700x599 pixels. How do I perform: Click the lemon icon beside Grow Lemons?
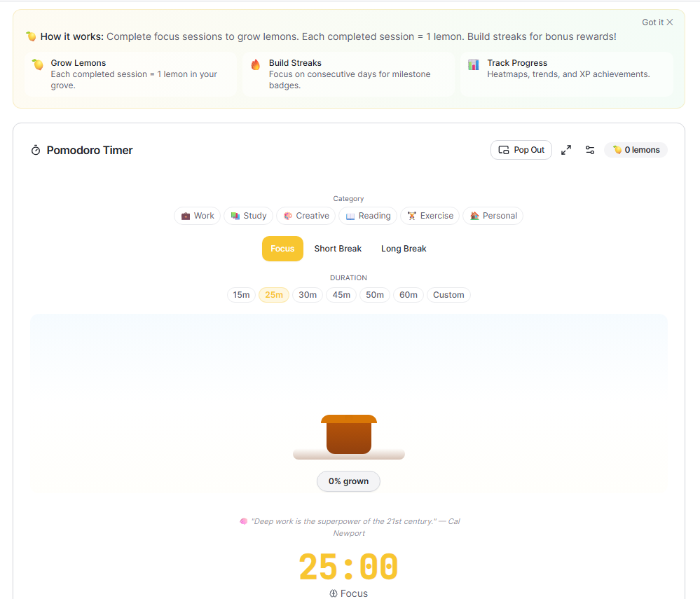[x=37, y=63]
